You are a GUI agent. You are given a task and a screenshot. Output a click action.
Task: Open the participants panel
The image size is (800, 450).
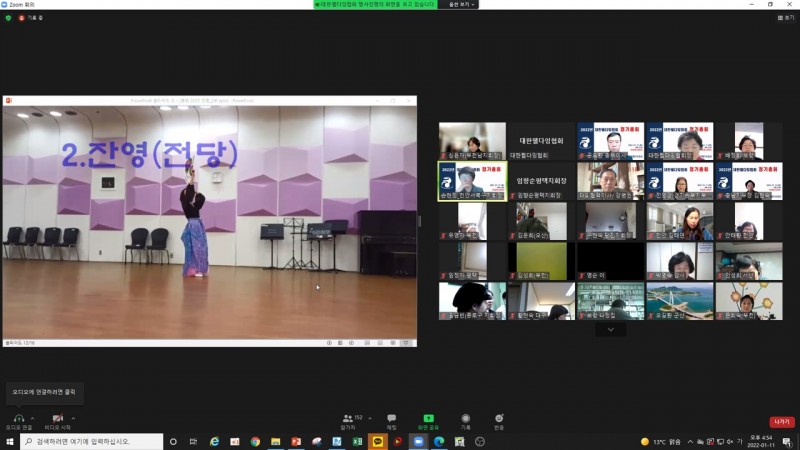[x=349, y=419]
